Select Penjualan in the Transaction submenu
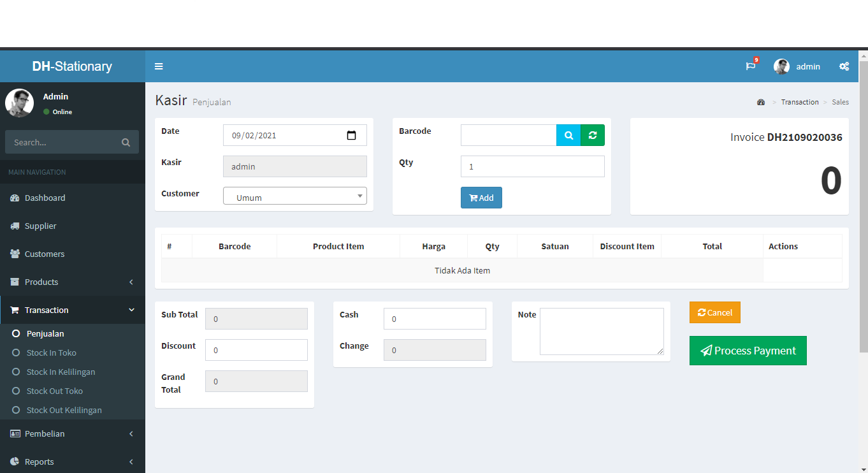The height and width of the screenshot is (473, 868). (45, 333)
